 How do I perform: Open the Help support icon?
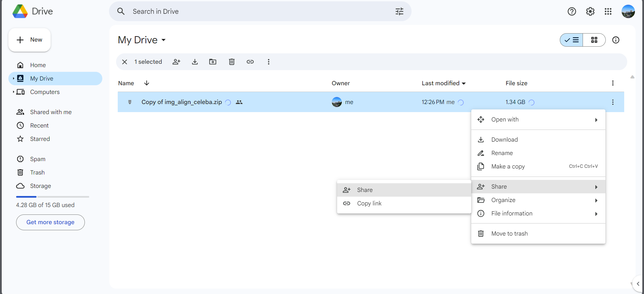tap(572, 11)
